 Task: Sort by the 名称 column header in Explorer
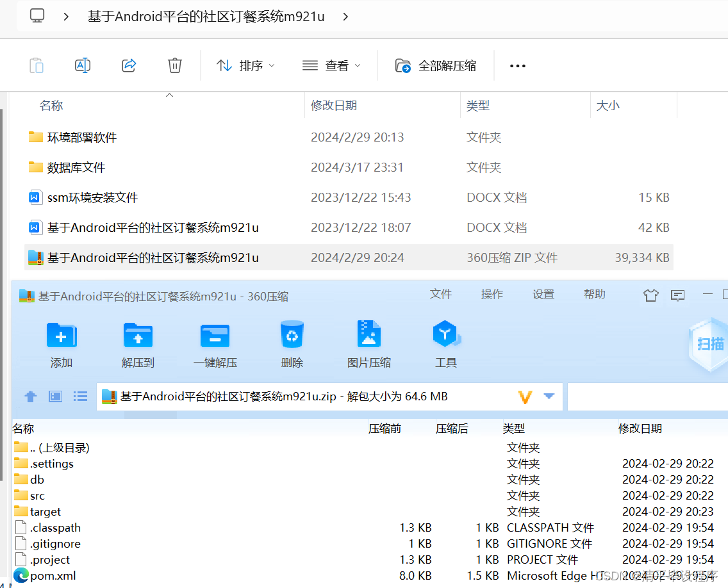(51, 105)
